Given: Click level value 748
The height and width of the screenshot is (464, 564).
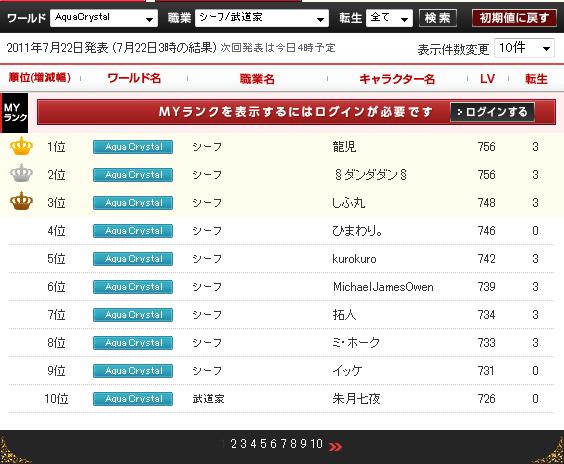Looking at the screenshot, I should tap(487, 203).
